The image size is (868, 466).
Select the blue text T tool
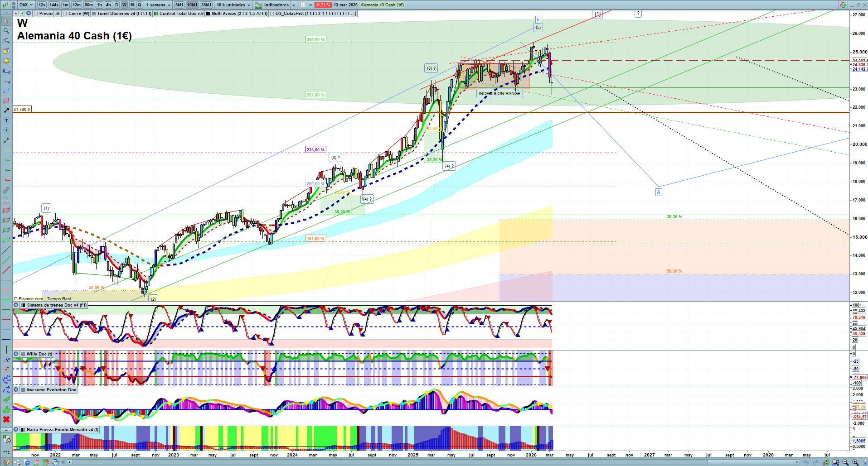(6, 120)
